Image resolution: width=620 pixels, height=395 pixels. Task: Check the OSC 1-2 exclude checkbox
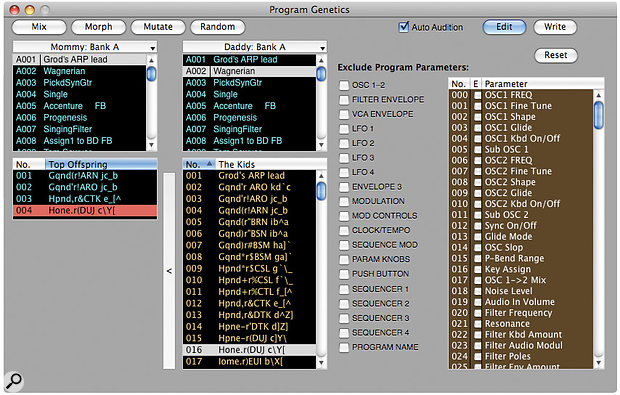(x=344, y=85)
